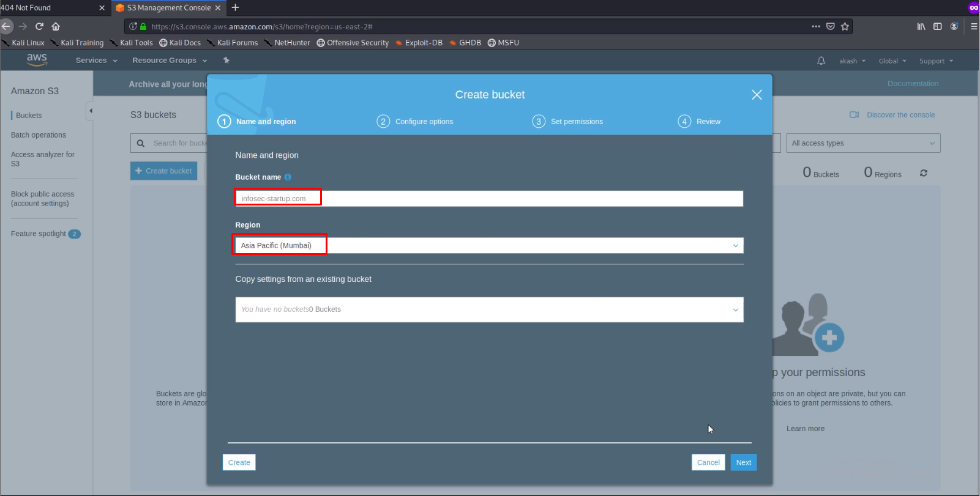Click the Create button in the dialog
980x496 pixels.
coord(239,462)
